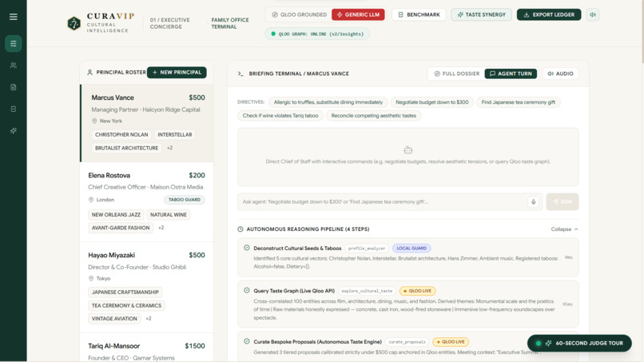Click the New Orleans Jazz tag
Screen dimensions: 644x362
tap(116, 215)
